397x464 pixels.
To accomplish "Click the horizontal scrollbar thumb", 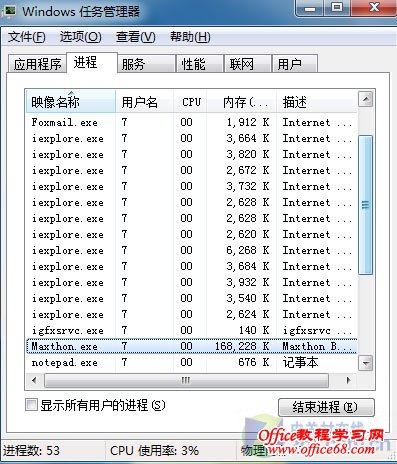I will click(x=186, y=380).
